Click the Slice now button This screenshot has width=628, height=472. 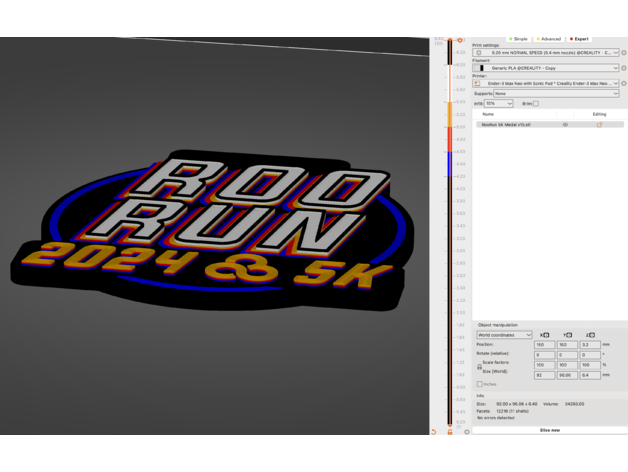click(549, 430)
